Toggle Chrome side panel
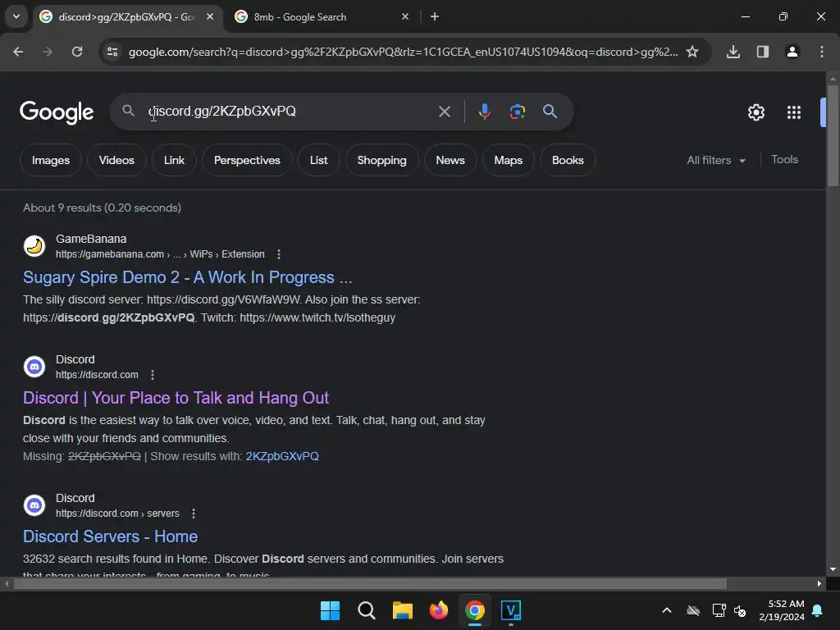This screenshot has width=840, height=630. [x=763, y=52]
